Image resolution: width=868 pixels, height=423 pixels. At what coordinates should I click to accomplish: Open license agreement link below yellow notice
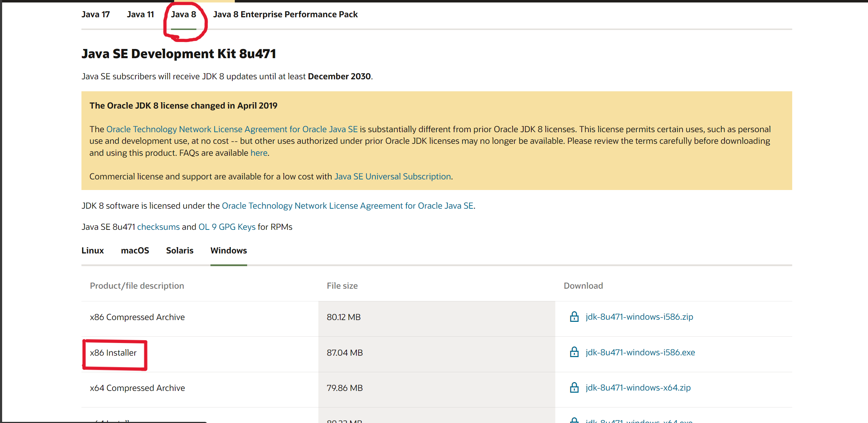[x=347, y=206]
